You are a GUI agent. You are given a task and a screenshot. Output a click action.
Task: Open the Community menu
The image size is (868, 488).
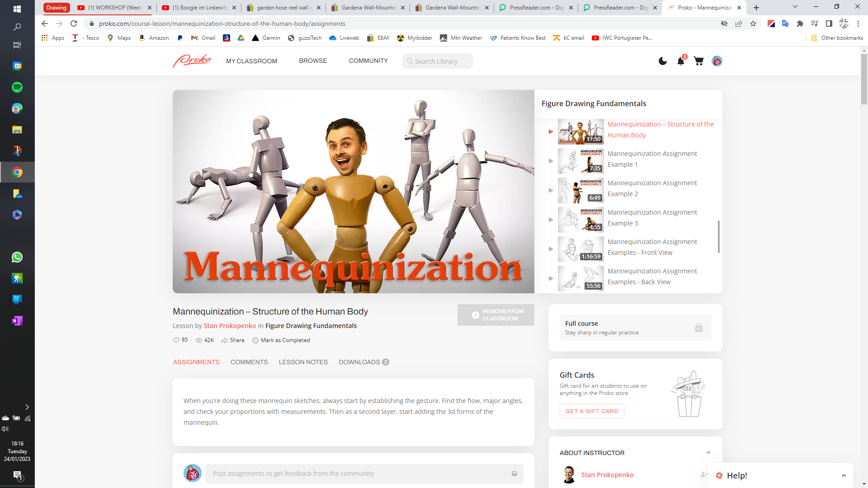tap(368, 61)
